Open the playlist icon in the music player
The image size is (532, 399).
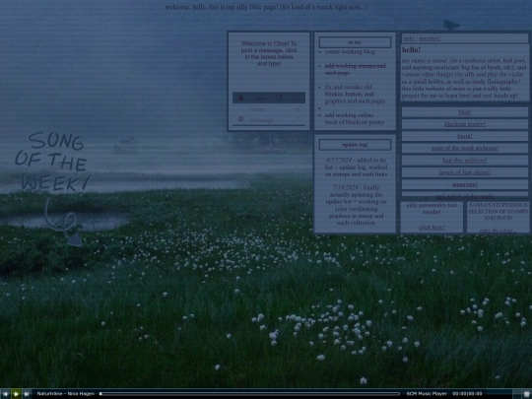526,394
